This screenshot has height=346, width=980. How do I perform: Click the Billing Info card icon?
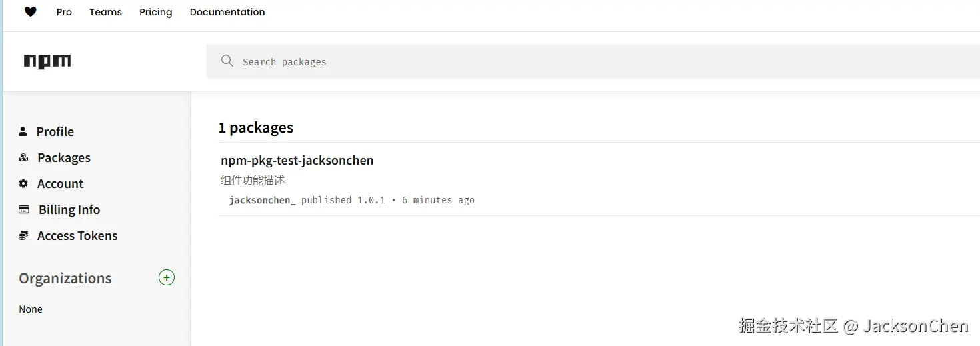click(24, 209)
